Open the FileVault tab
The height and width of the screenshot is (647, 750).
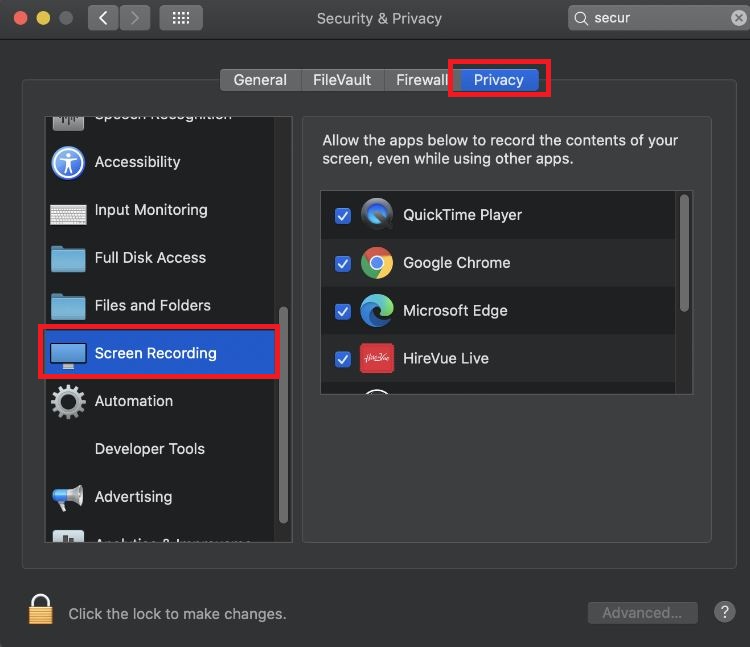tap(341, 80)
